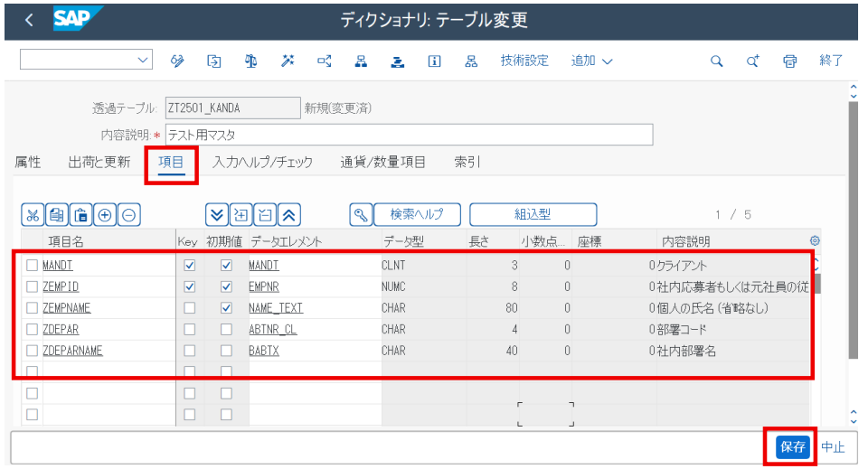
Task: Cut selected row with scissors icon
Action: click(33, 214)
